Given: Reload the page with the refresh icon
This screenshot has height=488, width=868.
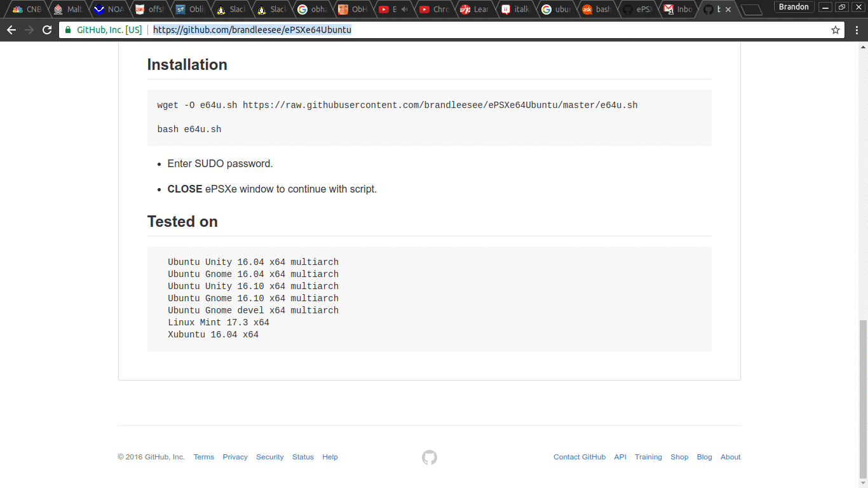Looking at the screenshot, I should [47, 30].
